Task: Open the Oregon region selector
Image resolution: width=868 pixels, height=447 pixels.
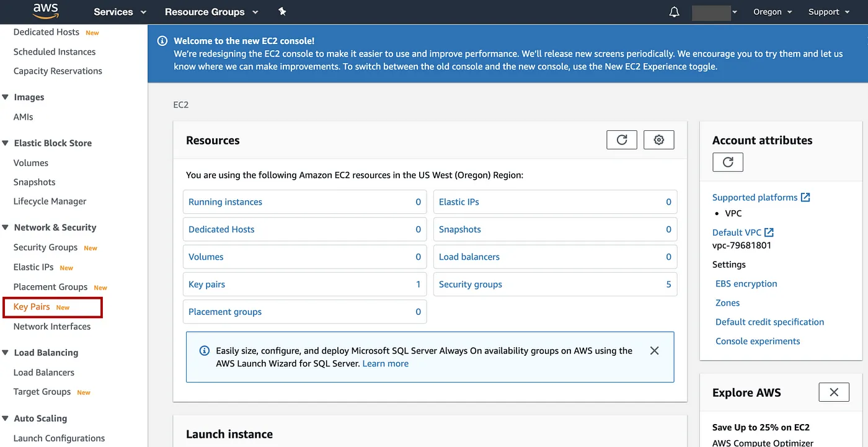Action: [x=773, y=12]
